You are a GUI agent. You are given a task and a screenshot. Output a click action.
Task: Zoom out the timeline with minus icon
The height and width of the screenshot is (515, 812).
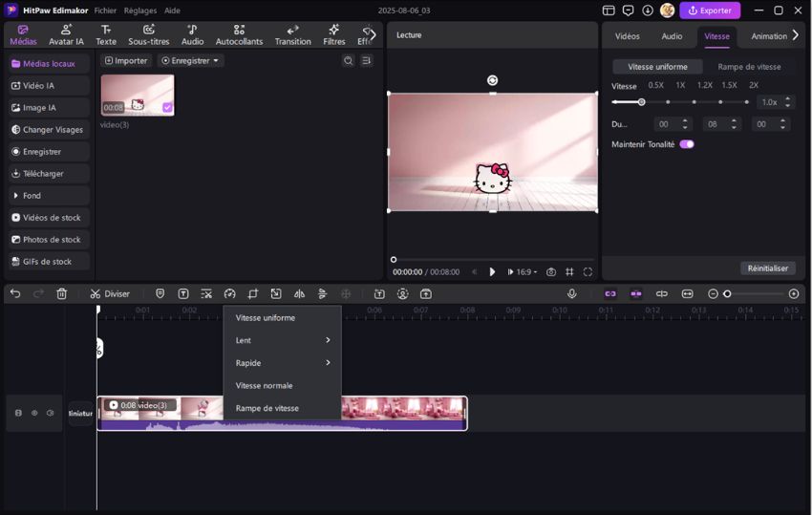click(x=713, y=293)
